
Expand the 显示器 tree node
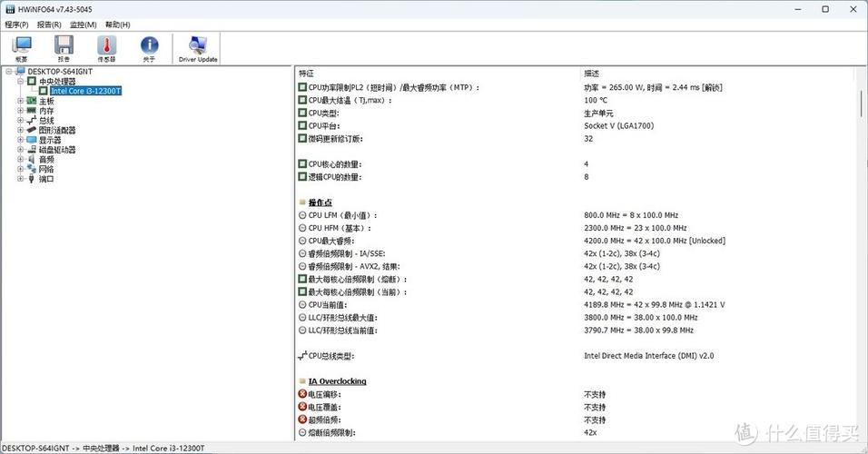[x=21, y=140]
